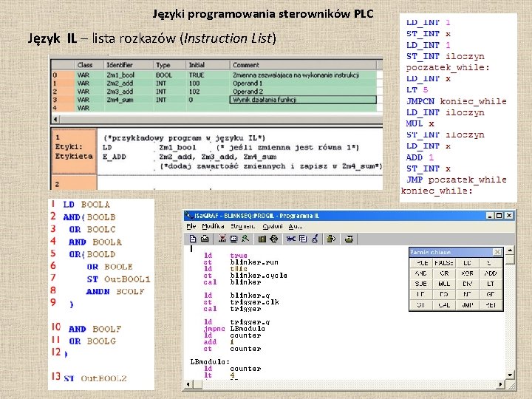This screenshot has width=532, height=399.
Task: Click the CAL keyword button
Action: [x=444, y=305]
